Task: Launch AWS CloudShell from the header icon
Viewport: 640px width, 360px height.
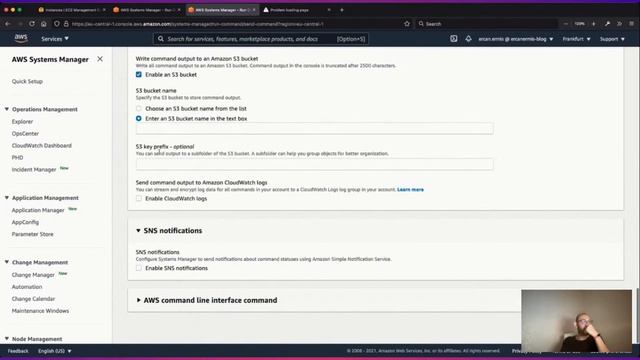Action: point(453,39)
